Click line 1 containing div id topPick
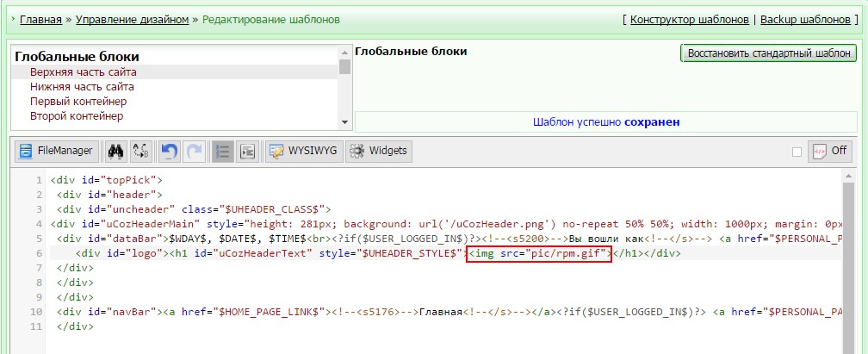The height and width of the screenshot is (354, 868). (106, 181)
